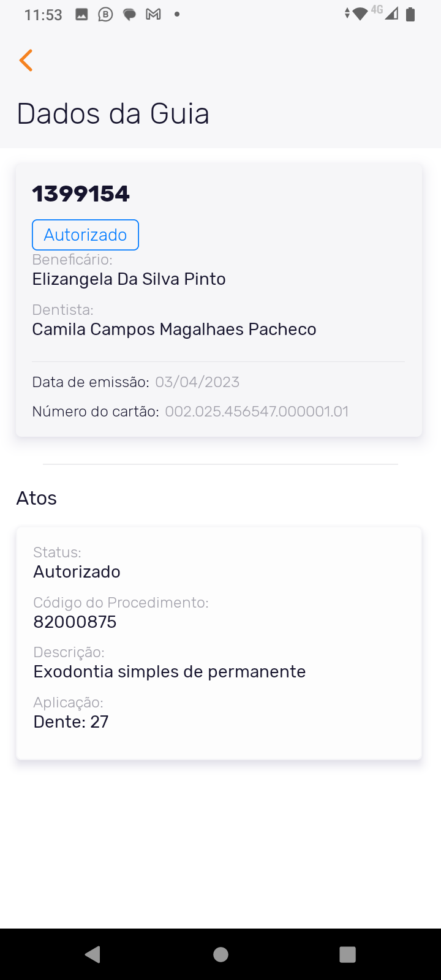Tap the orange back arrow

click(x=26, y=61)
